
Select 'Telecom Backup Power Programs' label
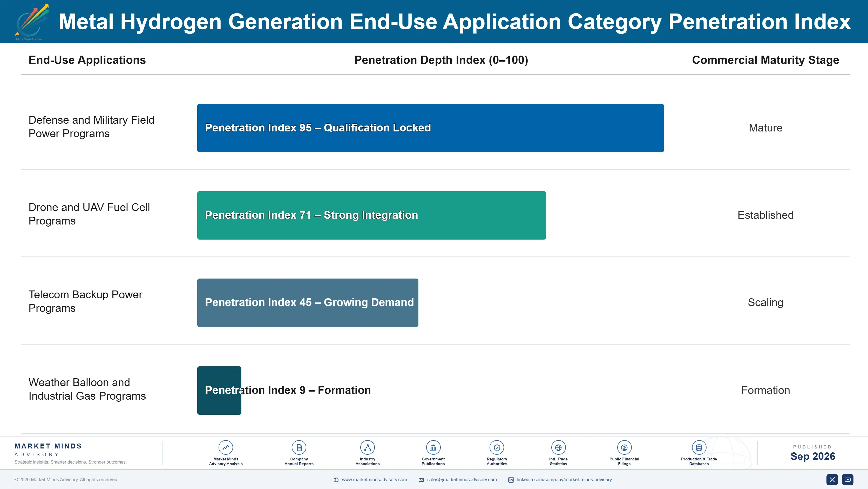(86, 301)
